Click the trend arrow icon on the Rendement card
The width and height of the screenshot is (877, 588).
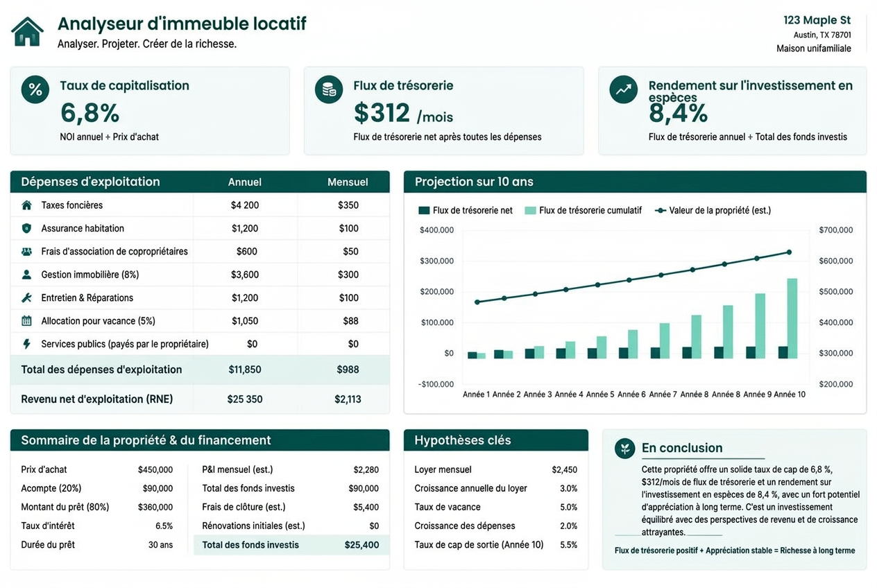click(624, 89)
